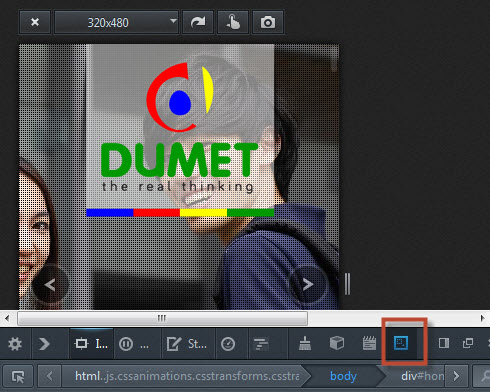490x392 pixels.
Task: Click the DUMET logo in the page preview
Action: [x=180, y=131]
